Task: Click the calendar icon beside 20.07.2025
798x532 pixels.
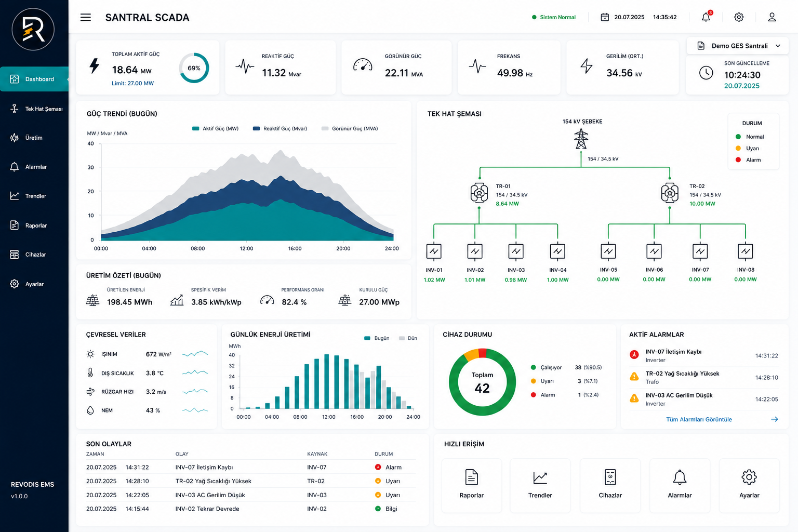Action: pos(605,17)
